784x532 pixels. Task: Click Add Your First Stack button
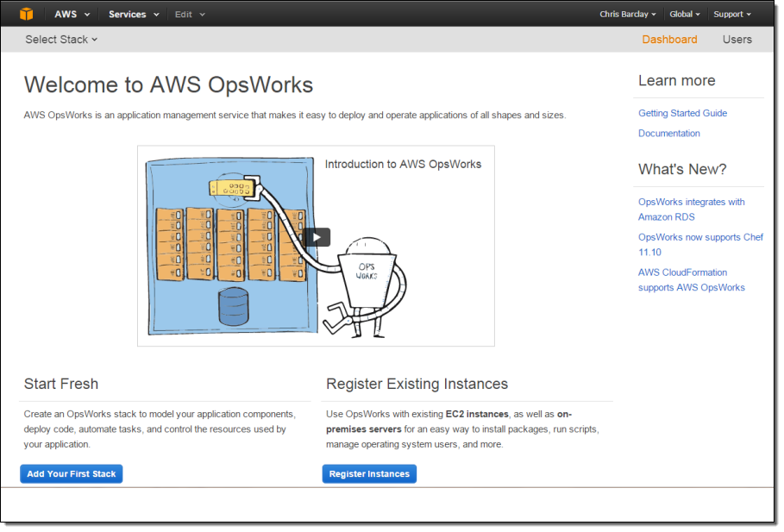72,474
